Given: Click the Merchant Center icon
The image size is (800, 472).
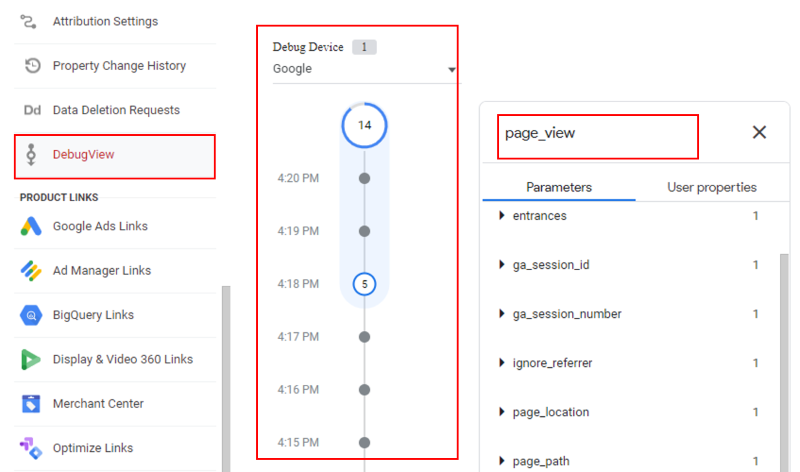Looking at the screenshot, I should [31, 404].
